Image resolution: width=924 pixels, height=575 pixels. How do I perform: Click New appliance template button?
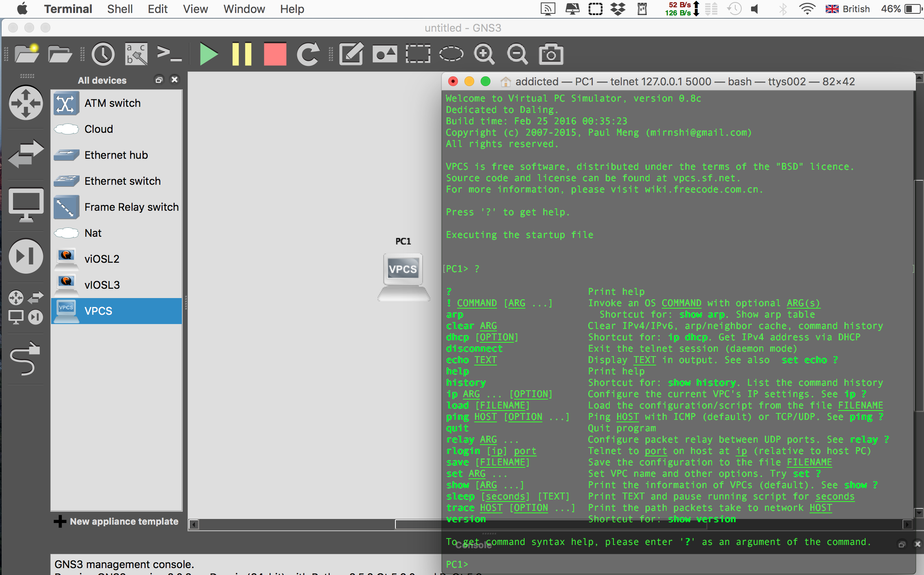point(116,521)
